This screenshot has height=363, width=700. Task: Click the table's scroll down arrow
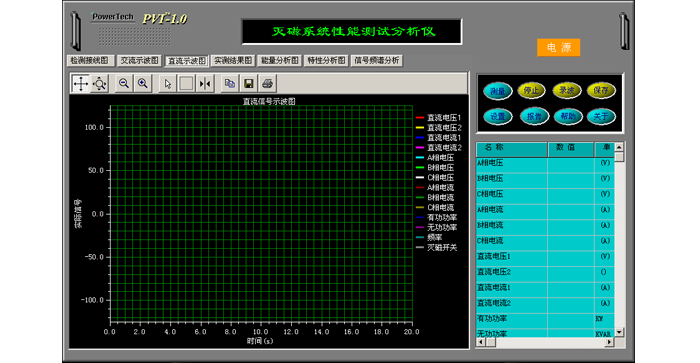tap(619, 332)
